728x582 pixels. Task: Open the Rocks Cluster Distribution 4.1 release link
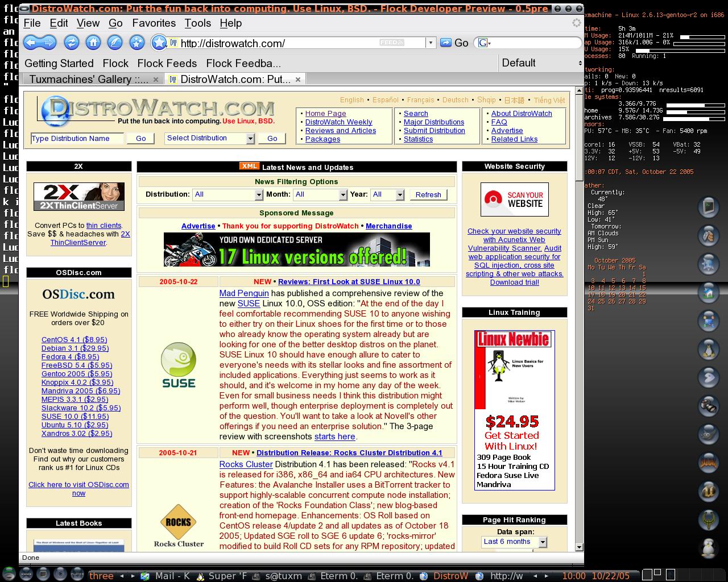[349, 452]
